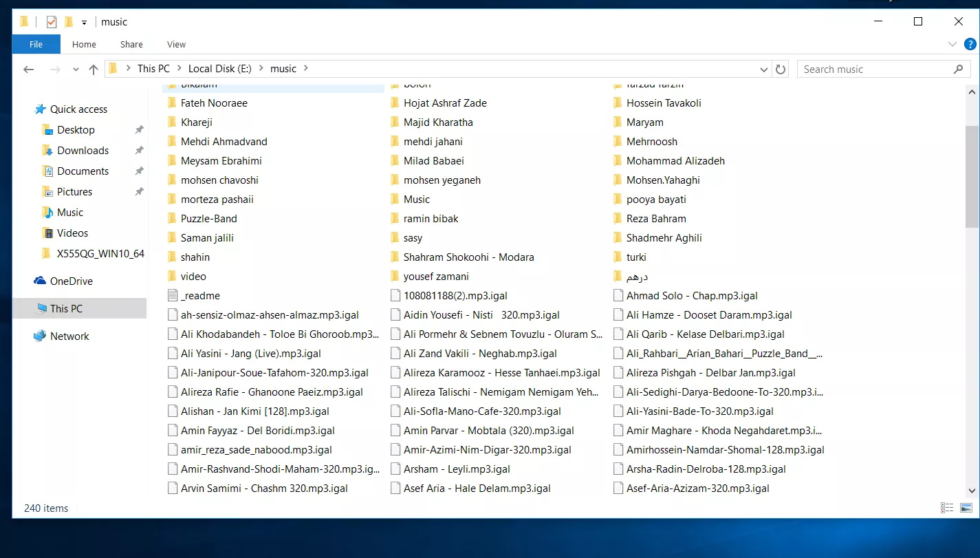Viewport: 980px width, 558px height.
Task: Select folder named Majid Kharatha
Action: coord(438,122)
